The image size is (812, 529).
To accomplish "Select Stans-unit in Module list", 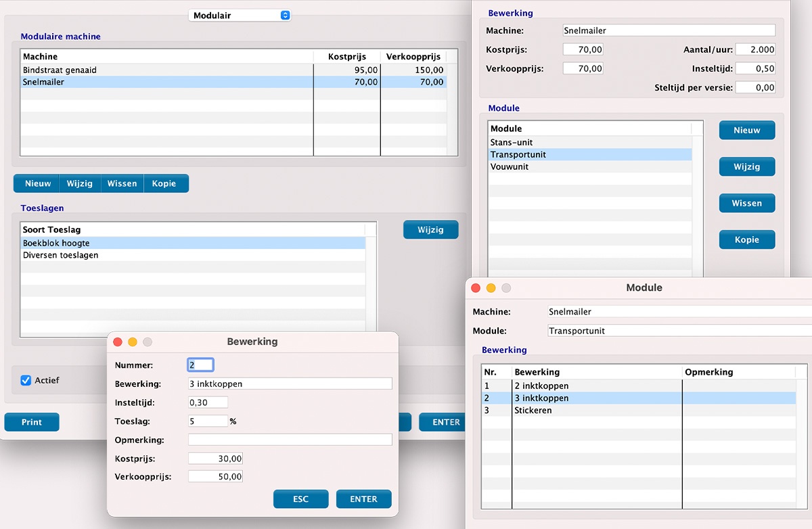I will 590,142.
